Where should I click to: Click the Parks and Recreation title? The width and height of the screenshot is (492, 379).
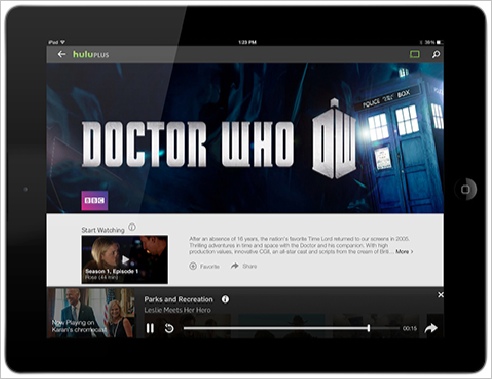point(178,299)
